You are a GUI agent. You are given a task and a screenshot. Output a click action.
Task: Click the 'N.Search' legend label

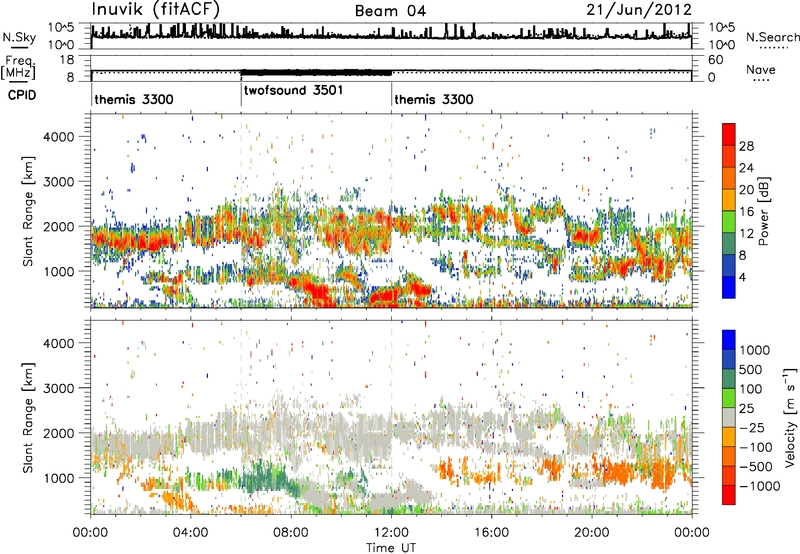coord(772,37)
